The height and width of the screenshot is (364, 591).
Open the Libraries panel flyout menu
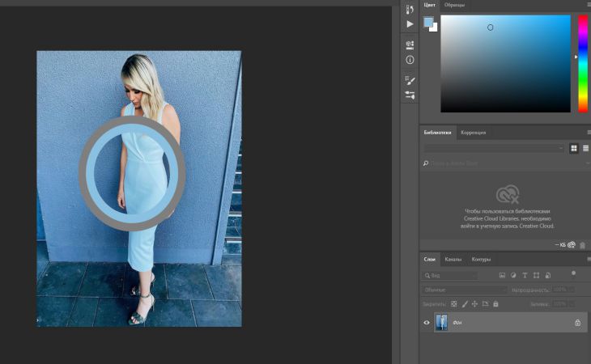(x=589, y=133)
